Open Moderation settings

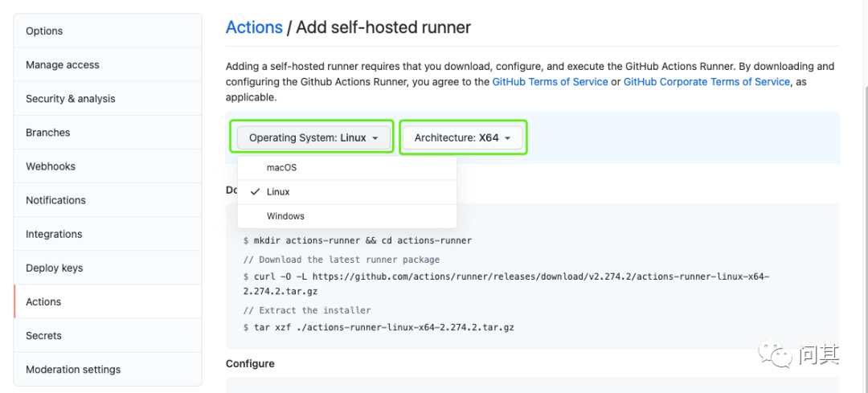[108, 369]
